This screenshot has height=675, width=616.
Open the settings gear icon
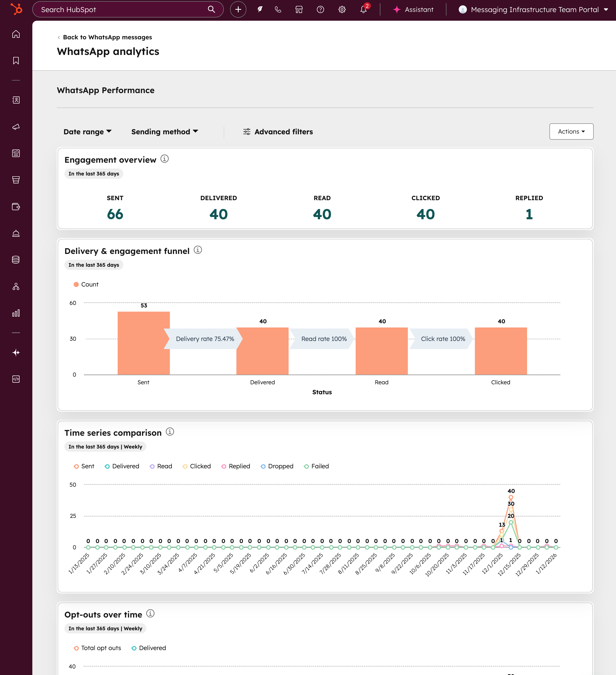point(342,9)
